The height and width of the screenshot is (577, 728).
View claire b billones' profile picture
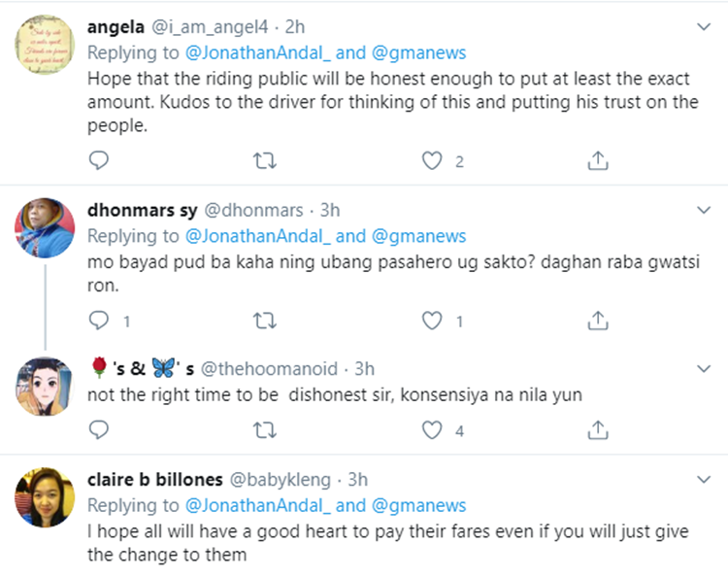pos(46,499)
